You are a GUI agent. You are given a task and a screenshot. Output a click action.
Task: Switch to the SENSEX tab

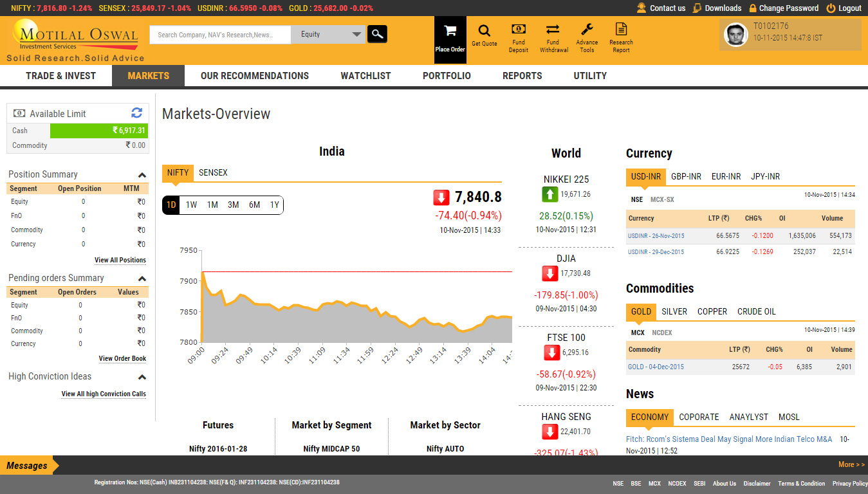click(213, 173)
